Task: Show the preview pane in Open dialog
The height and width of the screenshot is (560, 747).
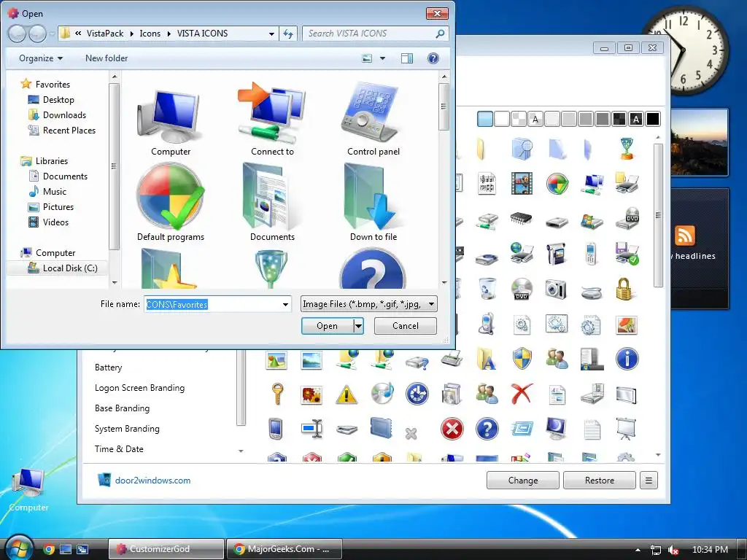Action: point(407,58)
